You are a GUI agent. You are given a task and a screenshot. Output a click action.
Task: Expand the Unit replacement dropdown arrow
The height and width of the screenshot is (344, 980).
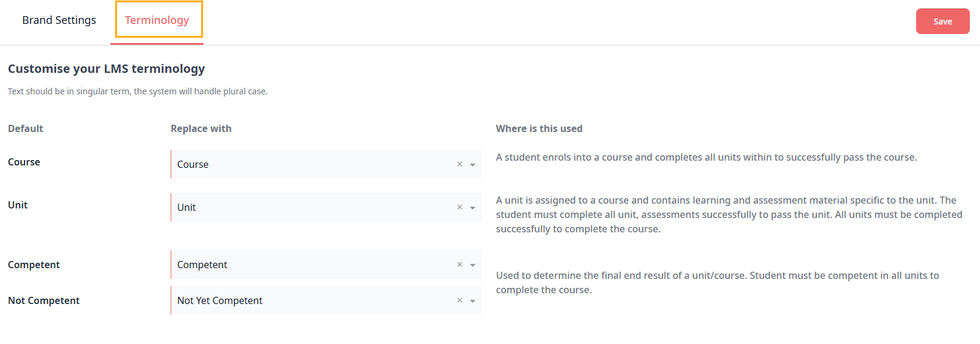pyautogui.click(x=473, y=208)
